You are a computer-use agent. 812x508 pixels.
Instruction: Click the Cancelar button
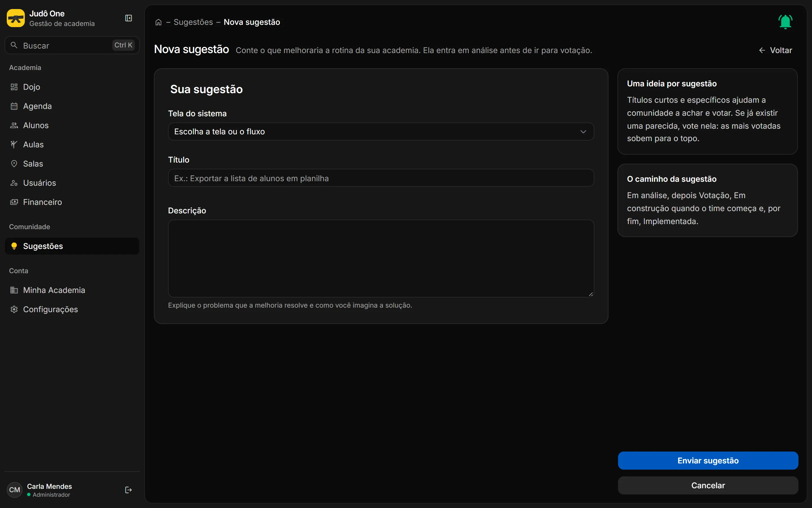tap(708, 485)
